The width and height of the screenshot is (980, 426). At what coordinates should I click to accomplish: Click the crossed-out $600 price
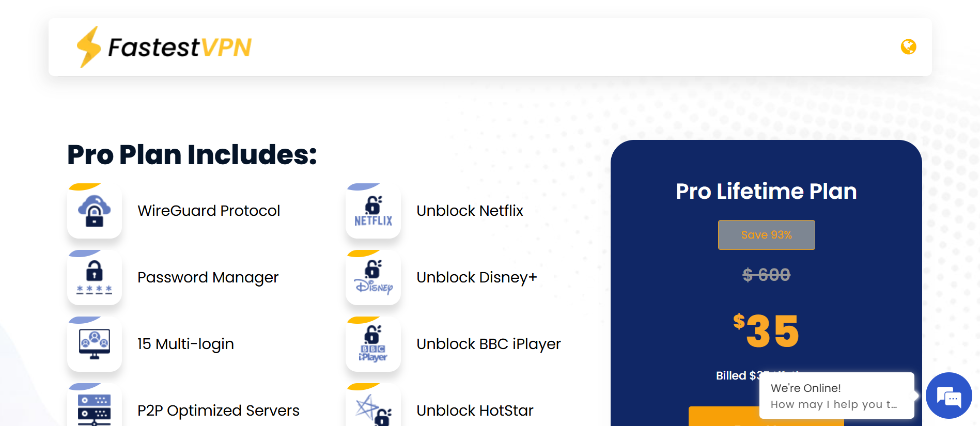point(766,275)
